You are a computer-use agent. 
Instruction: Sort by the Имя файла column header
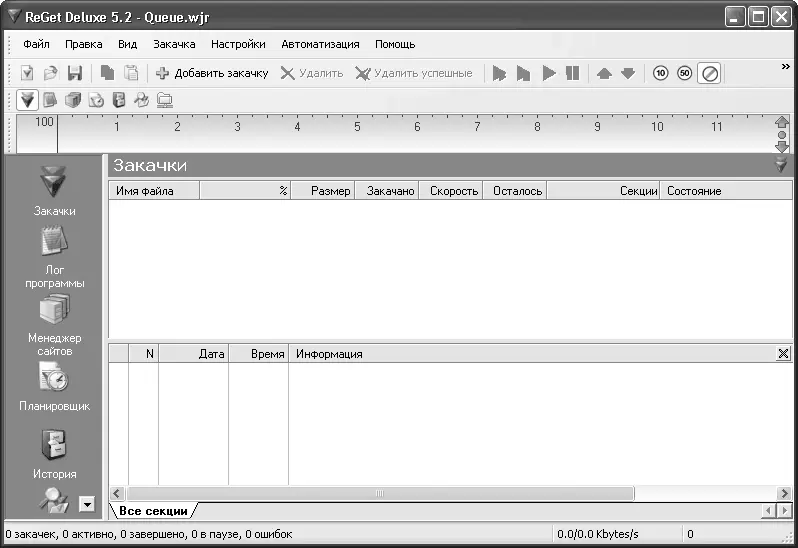(153, 191)
